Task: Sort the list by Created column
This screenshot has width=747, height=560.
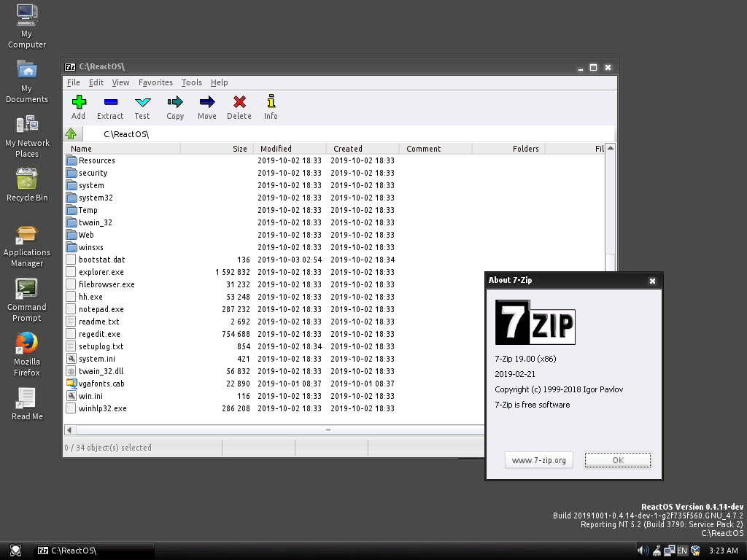Action: [x=363, y=149]
